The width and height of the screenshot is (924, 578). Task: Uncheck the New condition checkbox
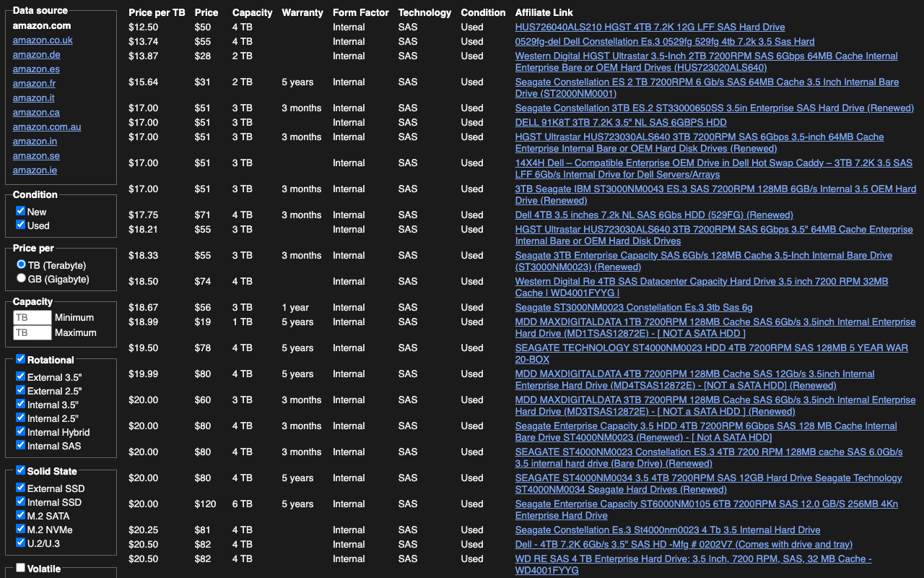pos(21,211)
